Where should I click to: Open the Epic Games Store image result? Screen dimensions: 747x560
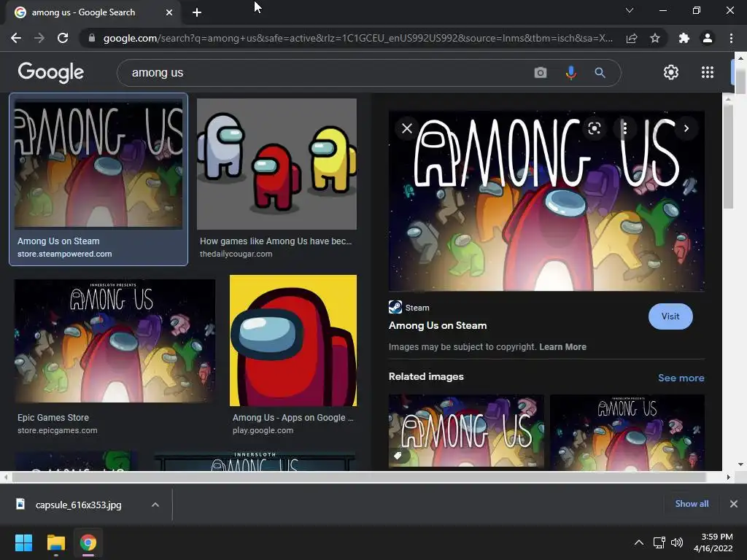[115, 341]
